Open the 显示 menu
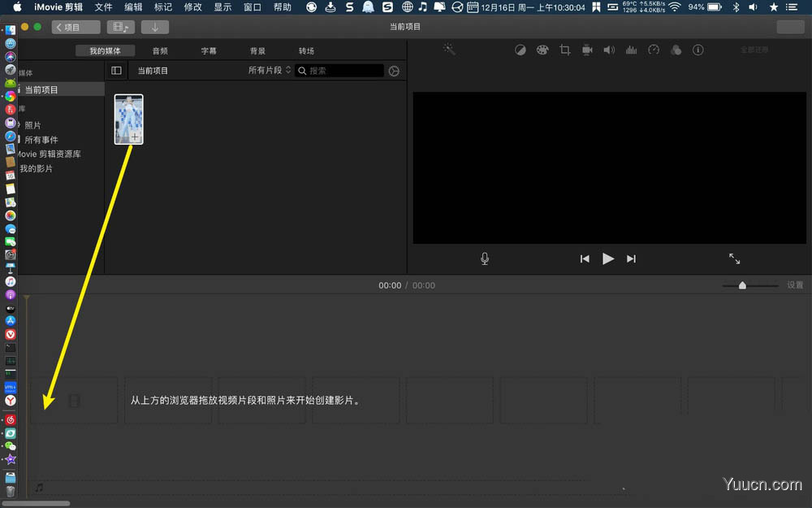Viewport: 812px width, 508px height. pyautogui.click(x=222, y=7)
